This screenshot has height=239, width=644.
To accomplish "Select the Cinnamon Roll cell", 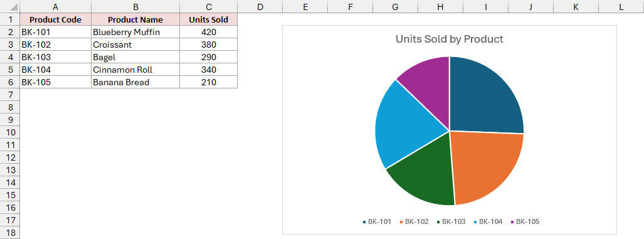I will click(x=135, y=70).
